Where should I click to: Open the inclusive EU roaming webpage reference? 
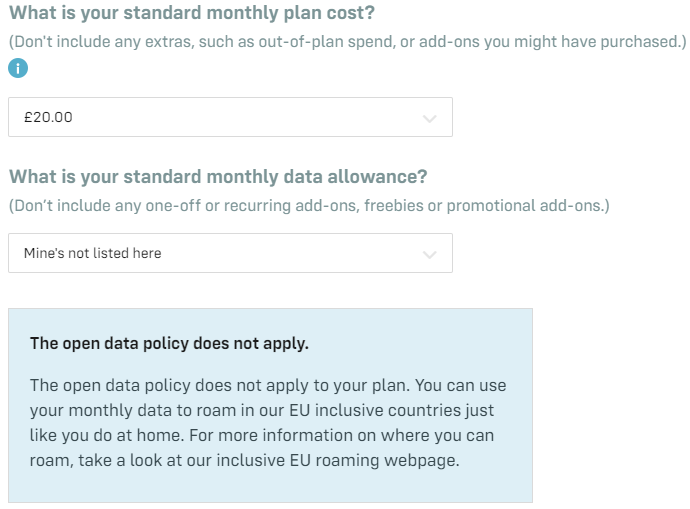click(x=338, y=461)
